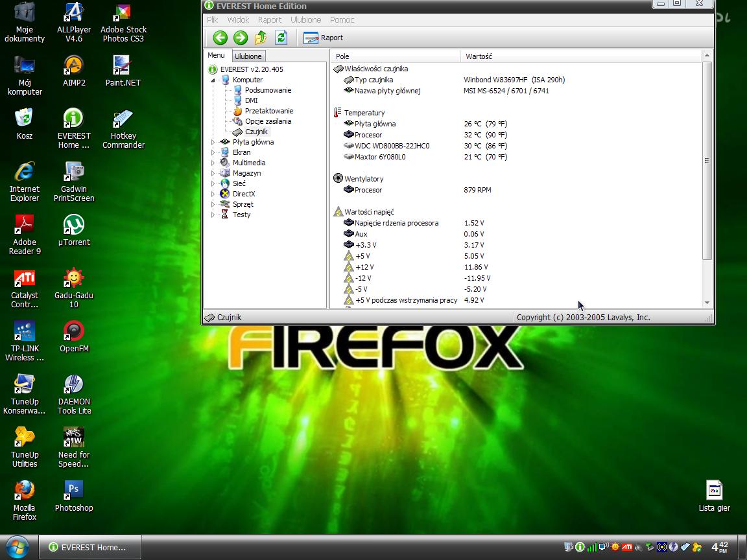Open Adobe Stock Photos CS3 desktop icon
Viewport: 747px width, 560px height.
pos(123,23)
